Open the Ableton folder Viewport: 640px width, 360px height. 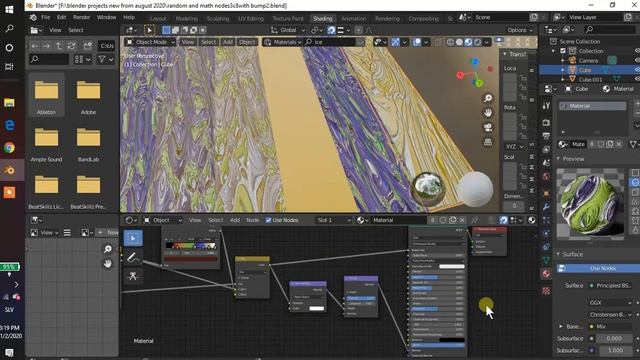46,95
